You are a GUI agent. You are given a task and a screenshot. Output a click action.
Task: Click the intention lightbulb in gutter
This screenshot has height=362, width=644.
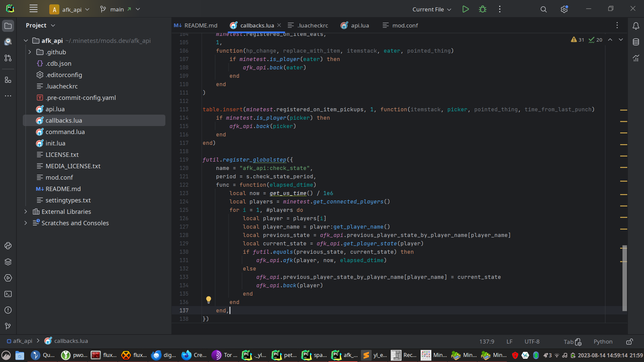pyautogui.click(x=209, y=299)
